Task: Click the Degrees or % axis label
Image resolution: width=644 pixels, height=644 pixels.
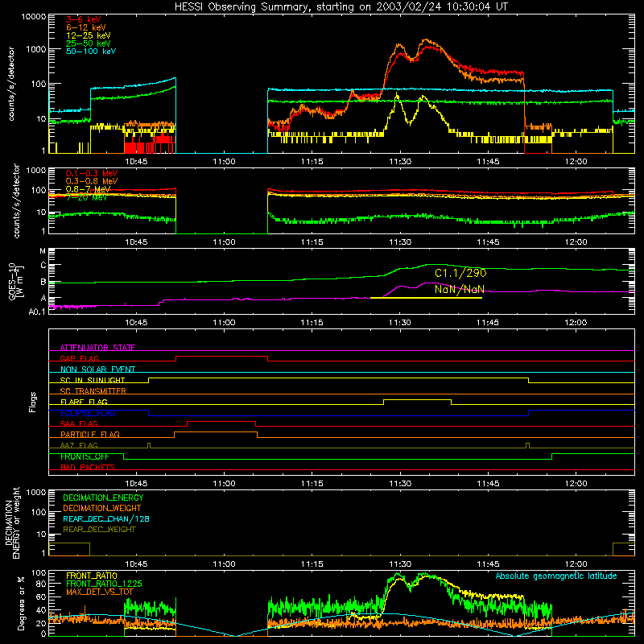Action: click(x=21, y=604)
